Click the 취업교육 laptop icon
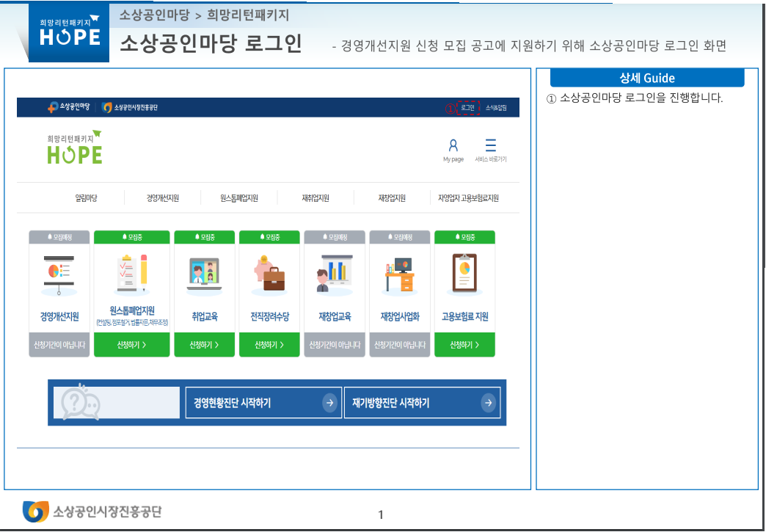The image size is (766, 532). tap(205, 272)
